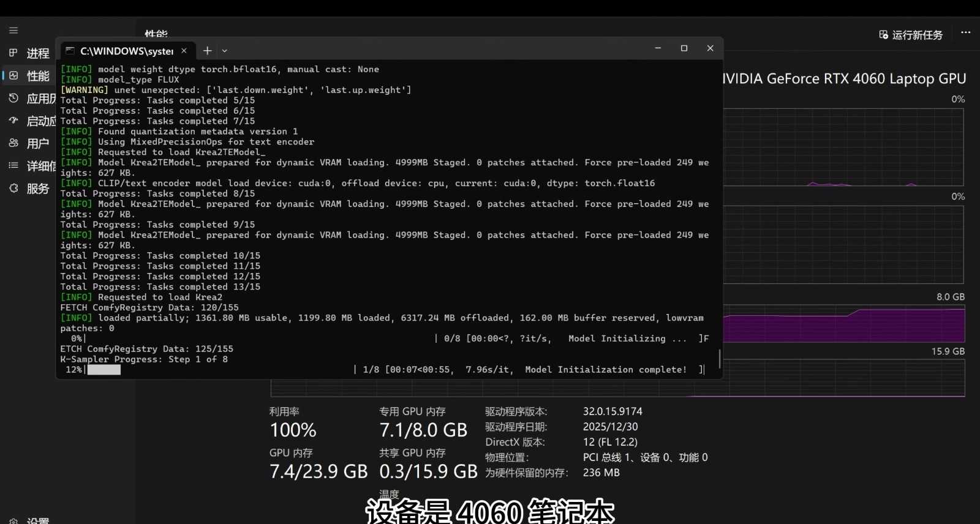
Task: Select the 性能 sidebar label
Action: 38,76
